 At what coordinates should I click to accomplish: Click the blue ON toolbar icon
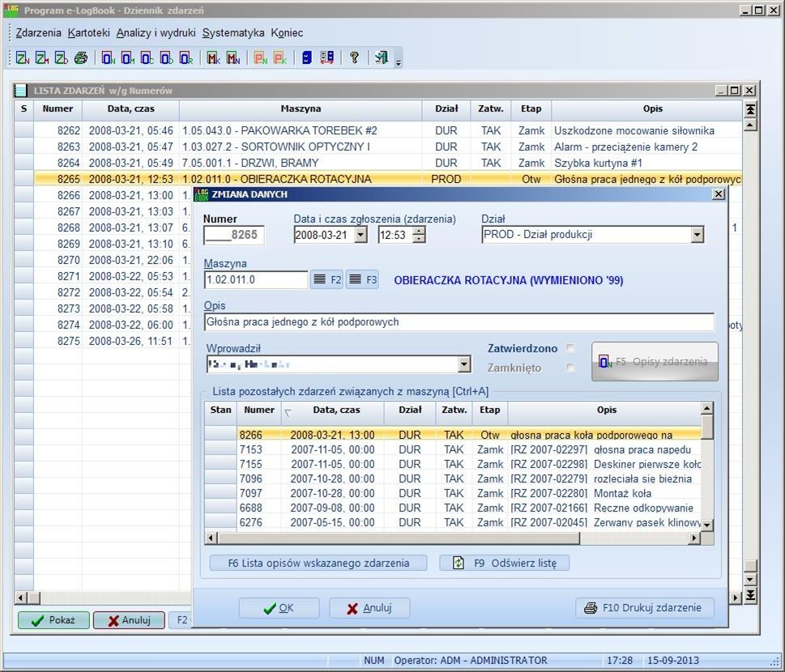[x=108, y=58]
